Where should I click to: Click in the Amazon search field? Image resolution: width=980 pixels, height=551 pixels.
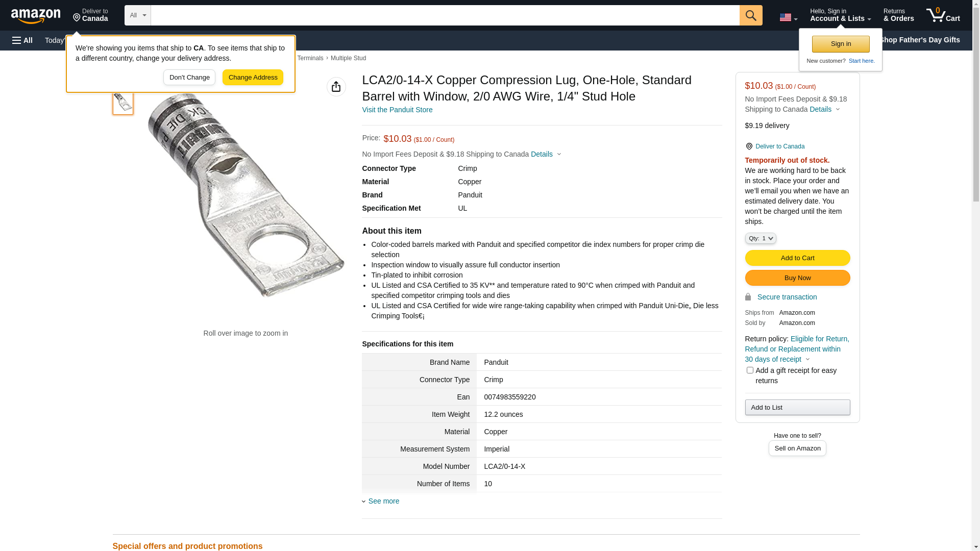pos(445,15)
